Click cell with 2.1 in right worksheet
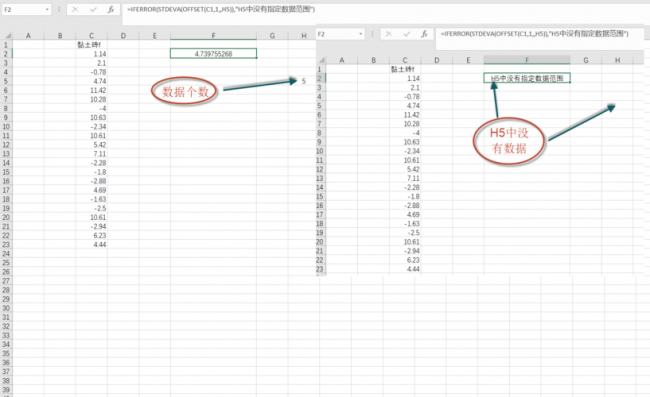650x397 pixels. [x=405, y=87]
